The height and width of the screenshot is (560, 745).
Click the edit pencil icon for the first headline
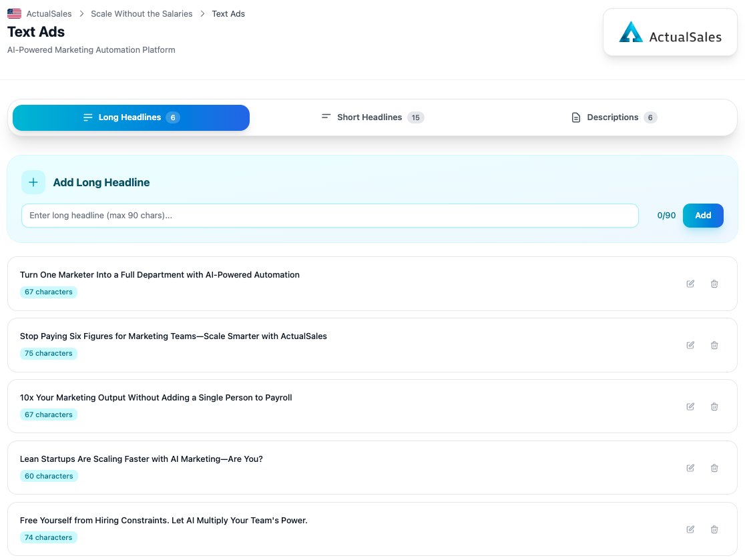point(690,284)
